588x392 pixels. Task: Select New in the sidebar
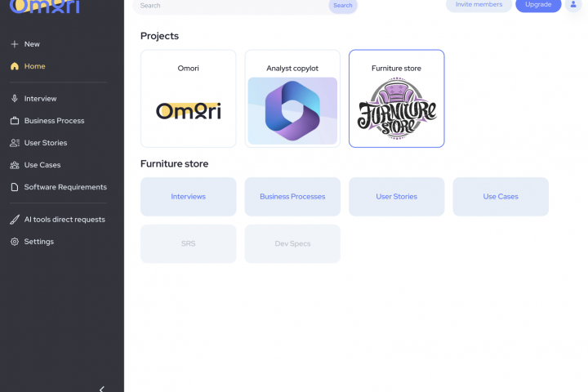click(x=32, y=44)
